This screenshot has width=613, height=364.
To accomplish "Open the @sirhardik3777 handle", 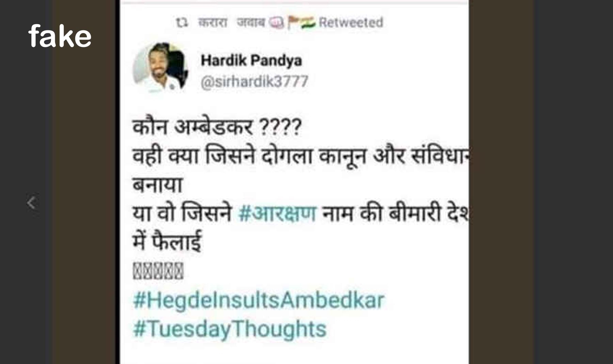I will (x=254, y=82).
